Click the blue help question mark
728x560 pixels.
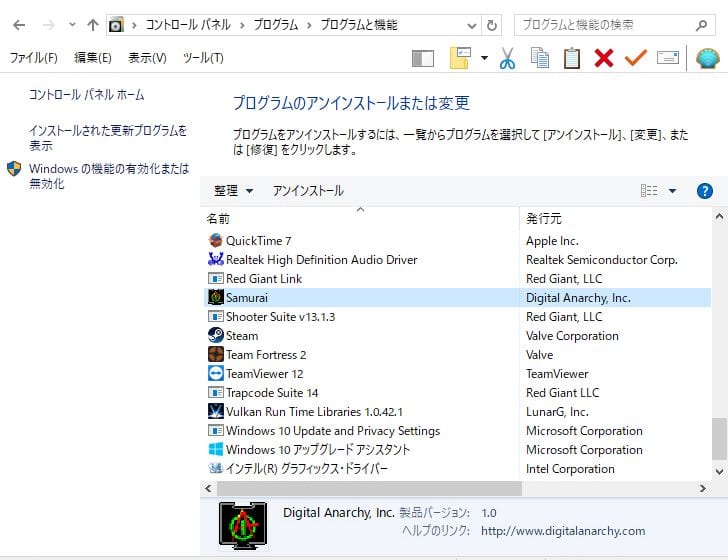(x=705, y=191)
